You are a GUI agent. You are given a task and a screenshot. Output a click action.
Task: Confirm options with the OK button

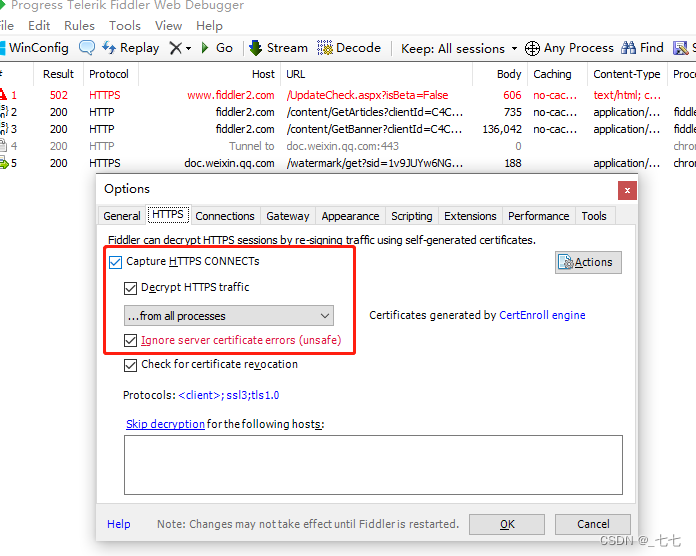coord(507,524)
